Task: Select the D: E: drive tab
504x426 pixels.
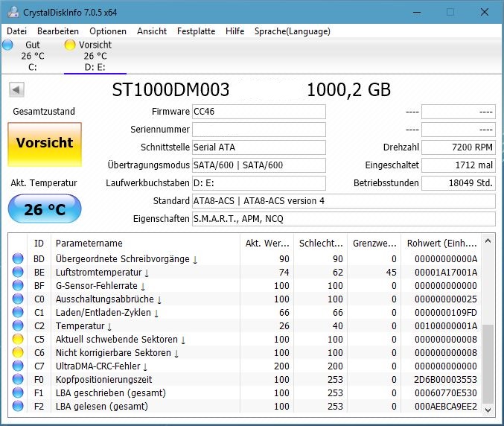Action: (x=95, y=56)
